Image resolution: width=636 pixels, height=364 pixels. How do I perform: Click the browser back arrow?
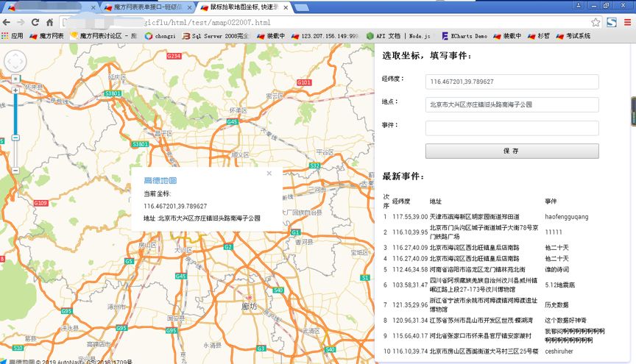click(7, 22)
